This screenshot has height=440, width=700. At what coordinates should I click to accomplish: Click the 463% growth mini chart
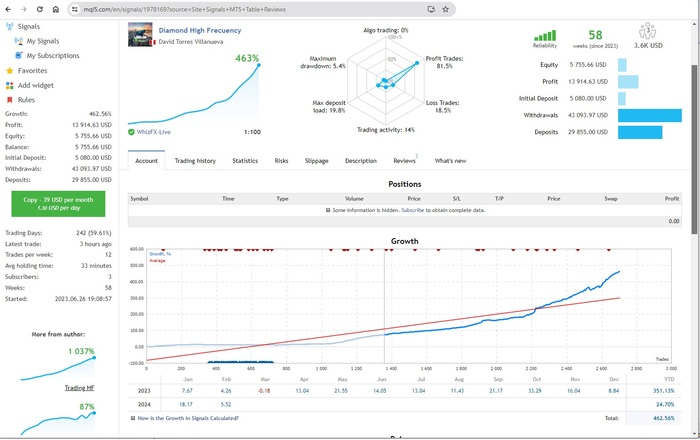[x=194, y=94]
